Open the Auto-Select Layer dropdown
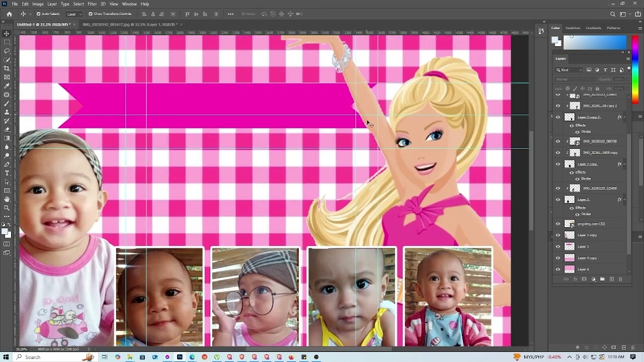The image size is (644, 362). (x=75, y=14)
